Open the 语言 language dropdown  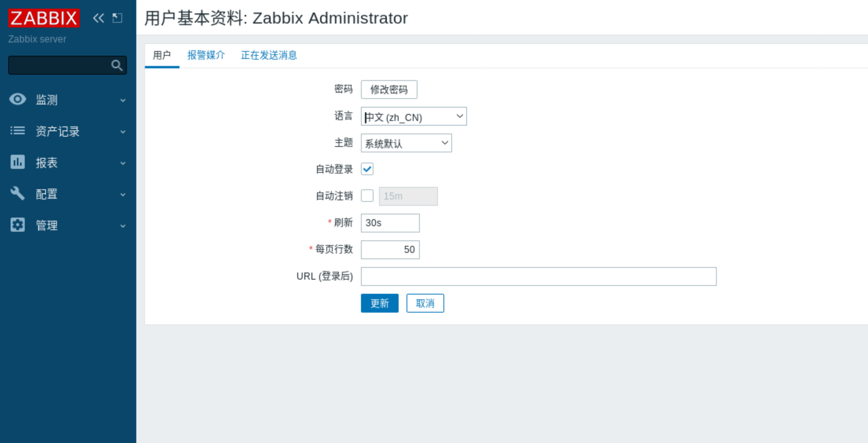(414, 116)
